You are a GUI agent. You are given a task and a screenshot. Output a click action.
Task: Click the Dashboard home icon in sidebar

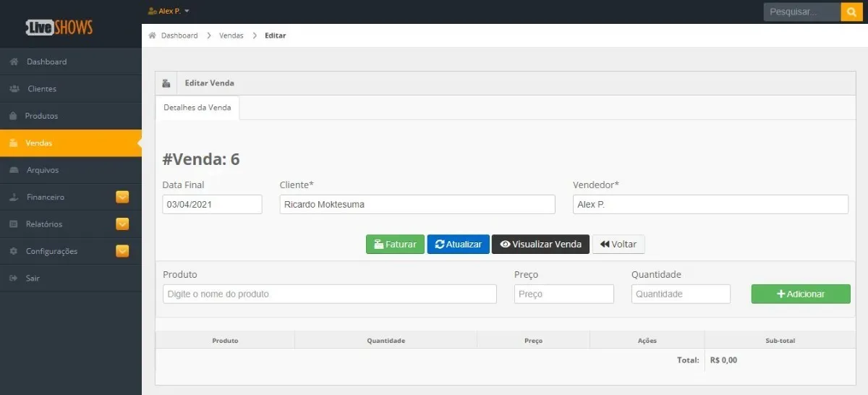tap(14, 61)
